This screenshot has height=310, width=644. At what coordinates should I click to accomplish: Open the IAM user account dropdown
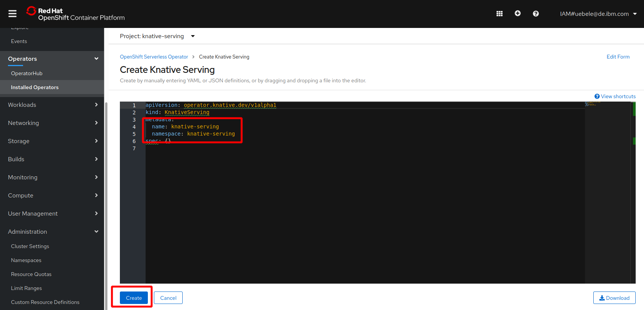[598, 14]
